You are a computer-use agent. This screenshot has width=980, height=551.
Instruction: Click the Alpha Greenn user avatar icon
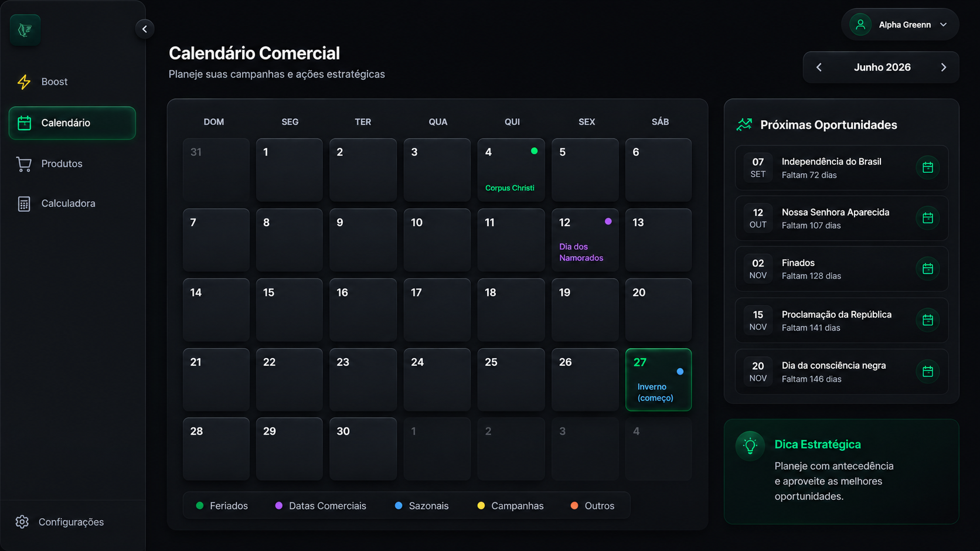[x=860, y=25]
